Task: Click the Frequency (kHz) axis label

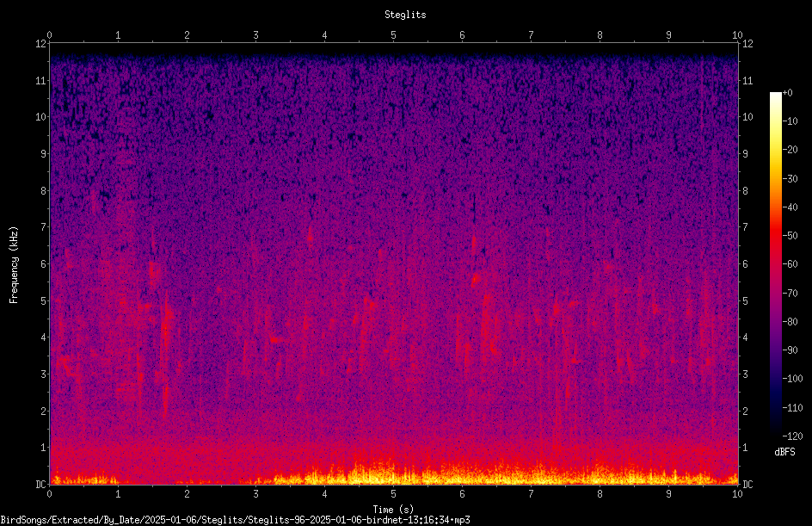Action: click(14, 265)
